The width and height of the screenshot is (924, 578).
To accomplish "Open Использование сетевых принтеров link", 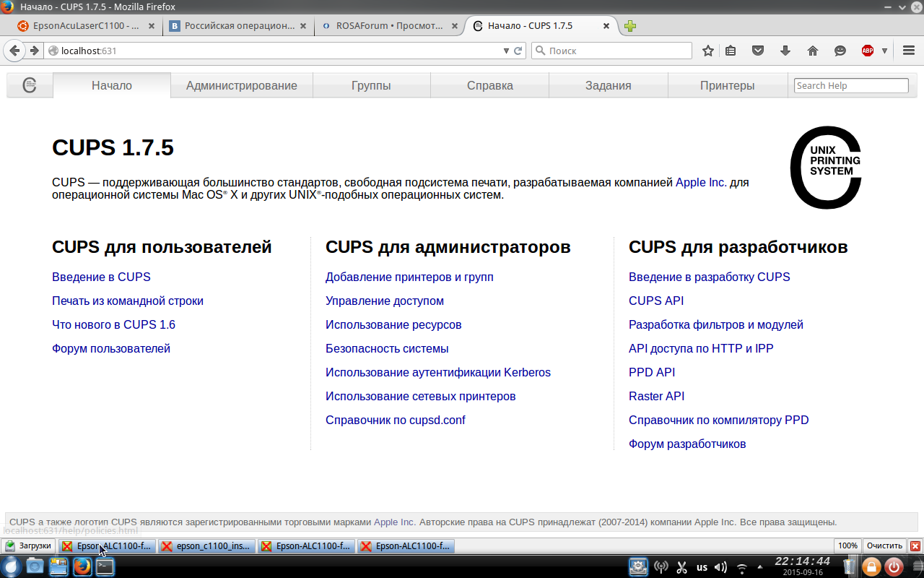I will (x=421, y=396).
